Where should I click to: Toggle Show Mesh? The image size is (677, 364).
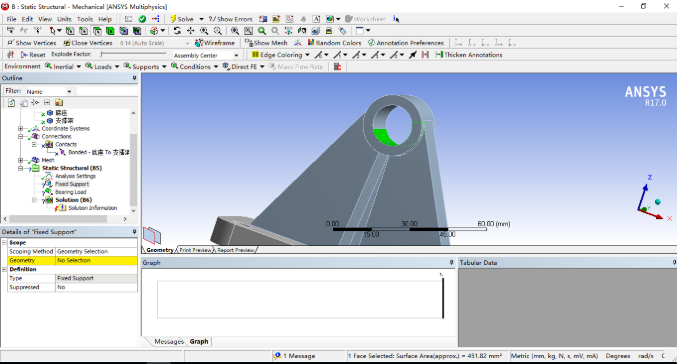(x=266, y=43)
